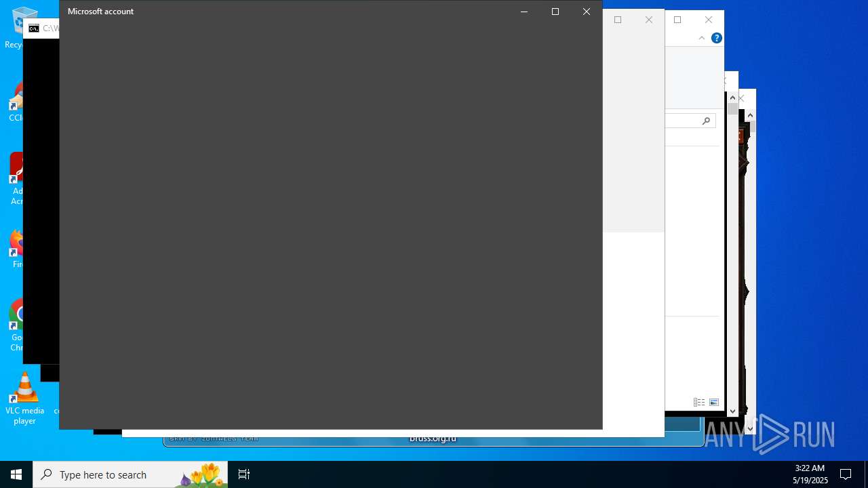Collapse the ribbon using the chevron in Explorer
The image size is (868, 488).
point(701,38)
